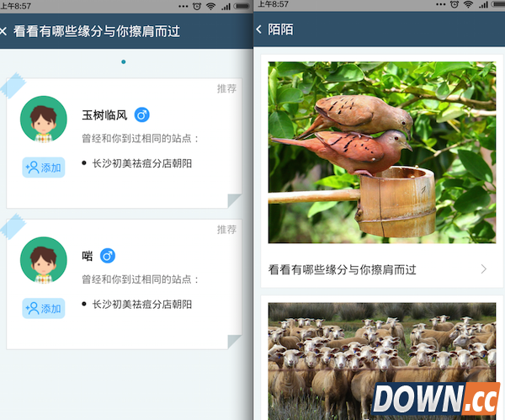Tap the page indicator dot
Image resolution: width=505 pixels, height=420 pixels.
tap(124, 61)
